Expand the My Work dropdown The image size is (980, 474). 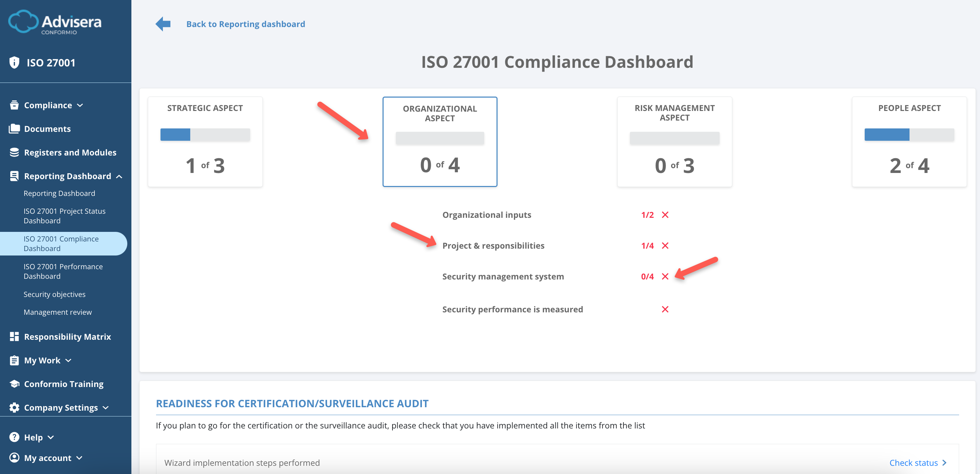click(68, 360)
